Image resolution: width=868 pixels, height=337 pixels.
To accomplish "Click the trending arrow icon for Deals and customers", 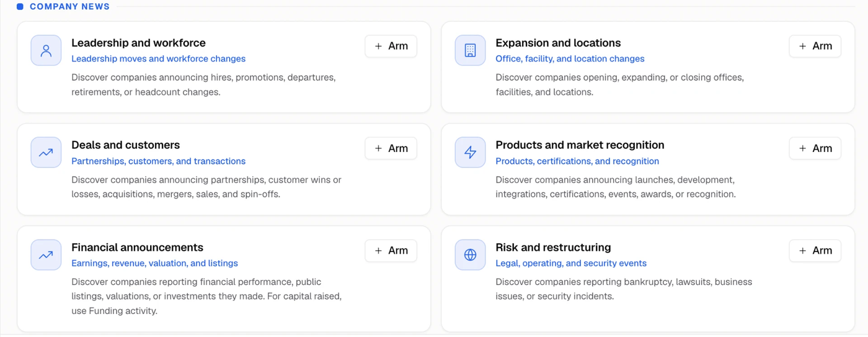I will coord(46,153).
